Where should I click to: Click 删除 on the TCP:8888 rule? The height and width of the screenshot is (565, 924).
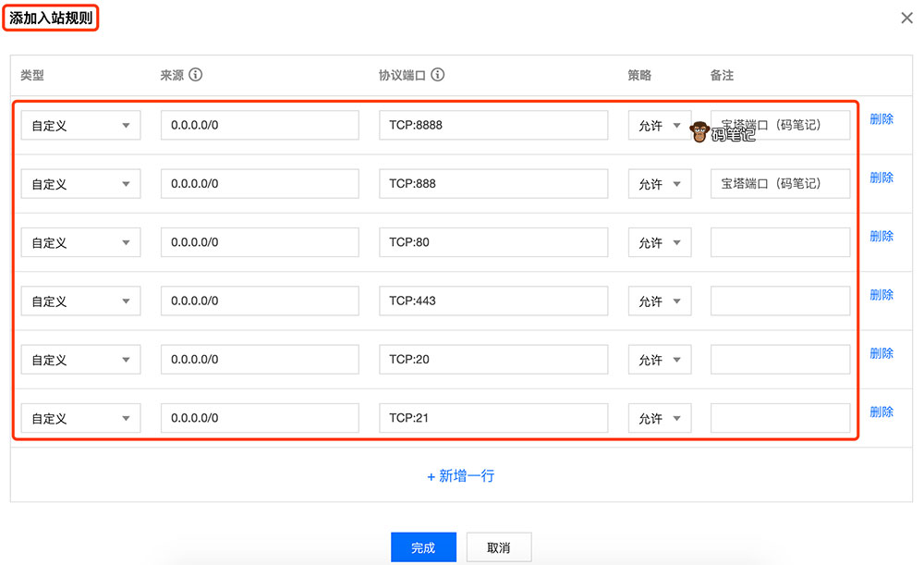(881, 118)
